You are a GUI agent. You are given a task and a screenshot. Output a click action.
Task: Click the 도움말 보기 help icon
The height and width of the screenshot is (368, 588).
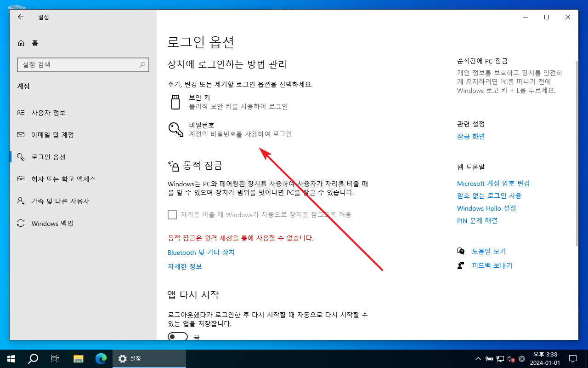point(461,251)
